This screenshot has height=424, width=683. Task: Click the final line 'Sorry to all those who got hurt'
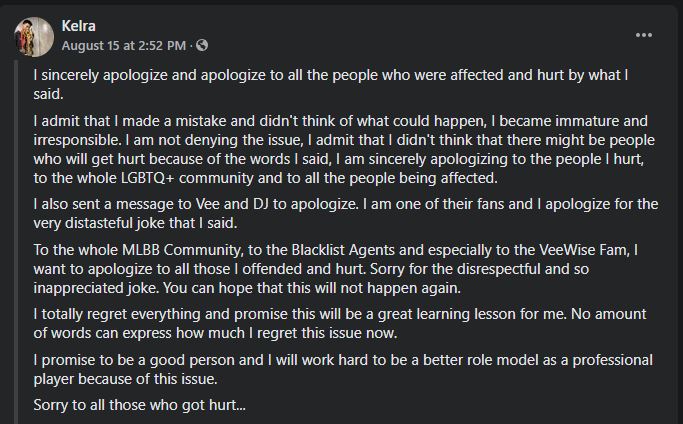[x=139, y=405]
